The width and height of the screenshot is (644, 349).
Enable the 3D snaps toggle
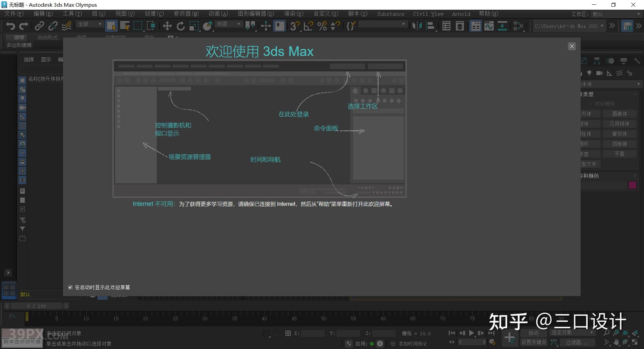pos(294,26)
